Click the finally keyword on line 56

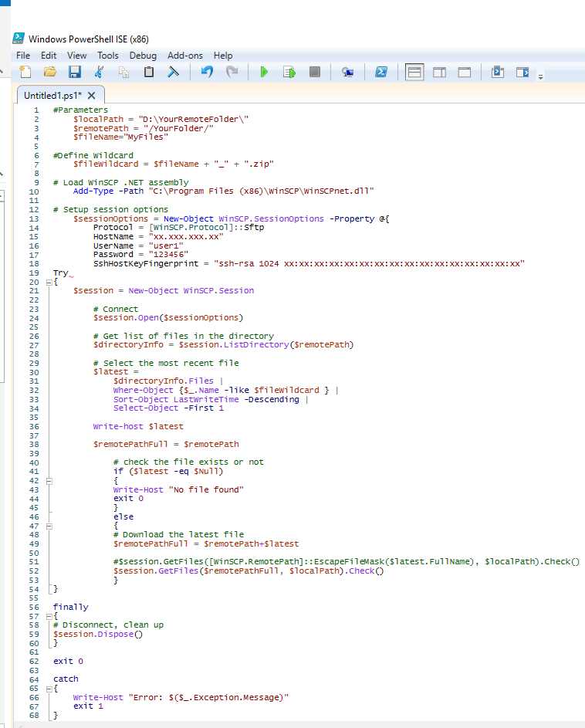click(70, 608)
